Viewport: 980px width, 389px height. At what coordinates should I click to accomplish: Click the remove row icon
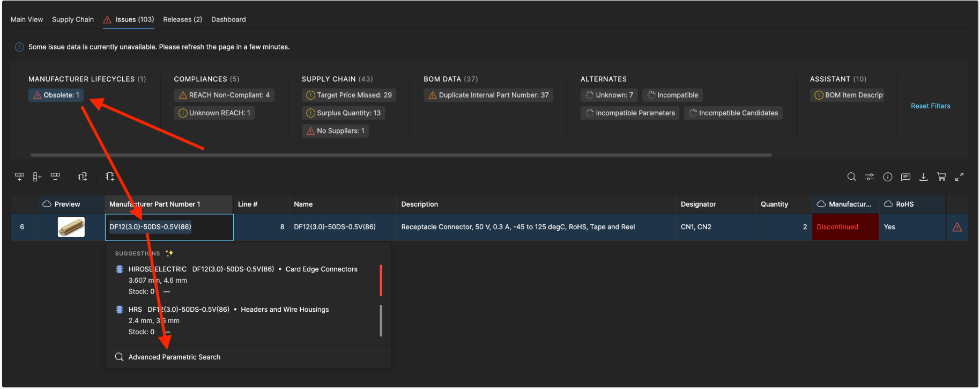55,177
